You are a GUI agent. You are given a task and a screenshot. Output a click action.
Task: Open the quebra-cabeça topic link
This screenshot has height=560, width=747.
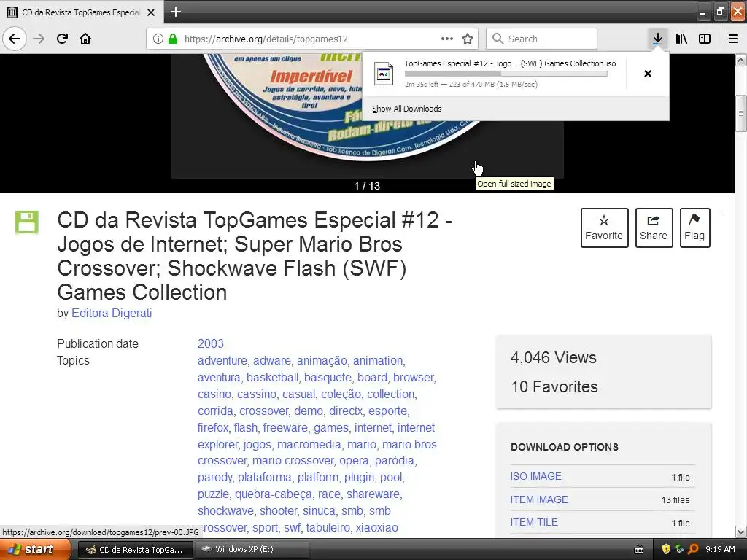[274, 494]
